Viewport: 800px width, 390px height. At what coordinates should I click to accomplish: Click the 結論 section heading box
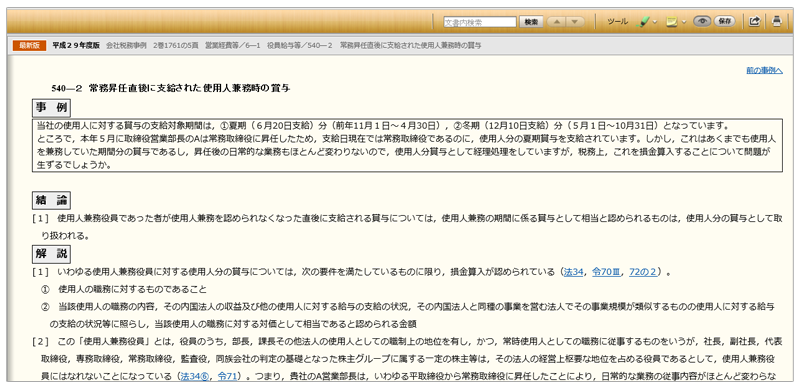pos(51,201)
